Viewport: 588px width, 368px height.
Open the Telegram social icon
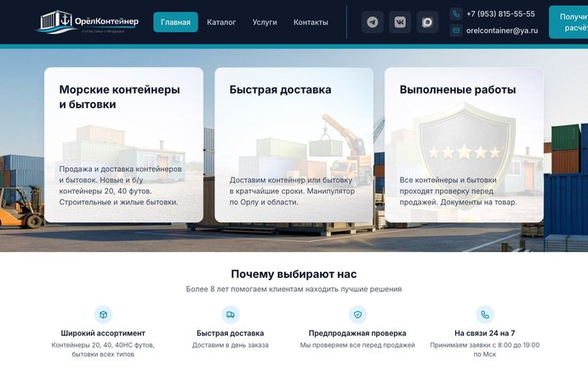tap(373, 22)
